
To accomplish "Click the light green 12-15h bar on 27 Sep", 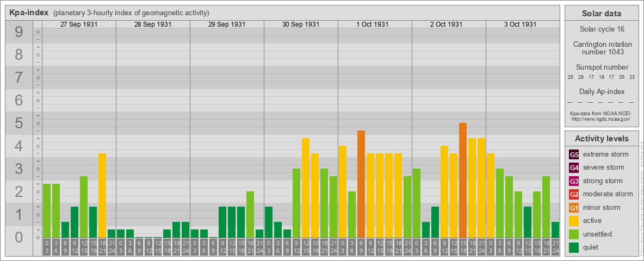I will tap(84, 207).
